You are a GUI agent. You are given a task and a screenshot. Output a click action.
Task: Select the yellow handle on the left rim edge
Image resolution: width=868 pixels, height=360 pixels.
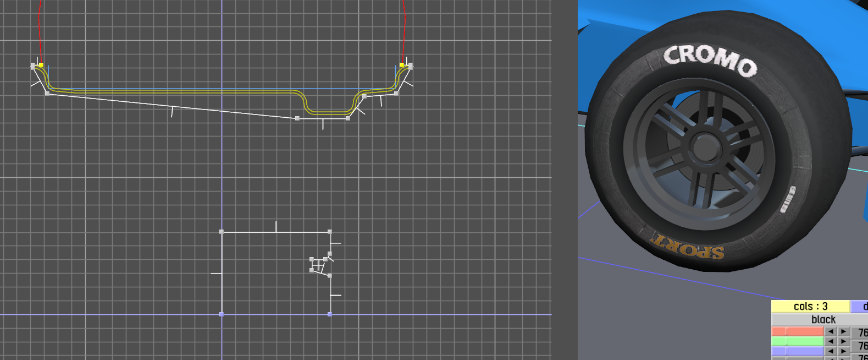point(41,65)
